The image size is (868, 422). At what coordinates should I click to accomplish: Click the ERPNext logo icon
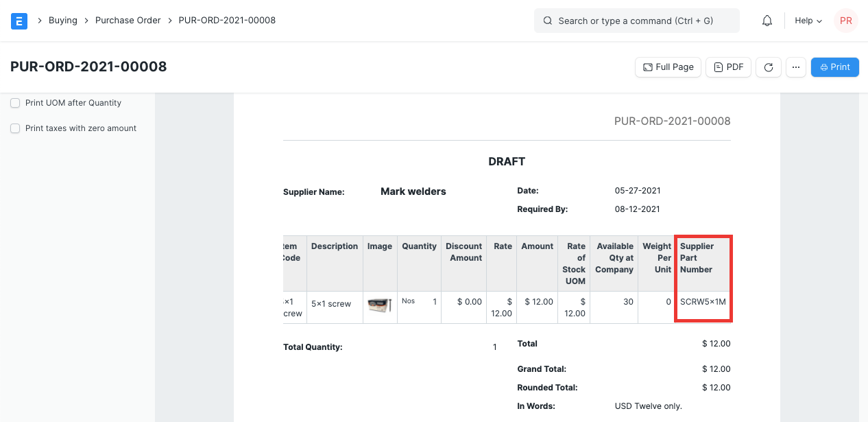[x=19, y=21]
